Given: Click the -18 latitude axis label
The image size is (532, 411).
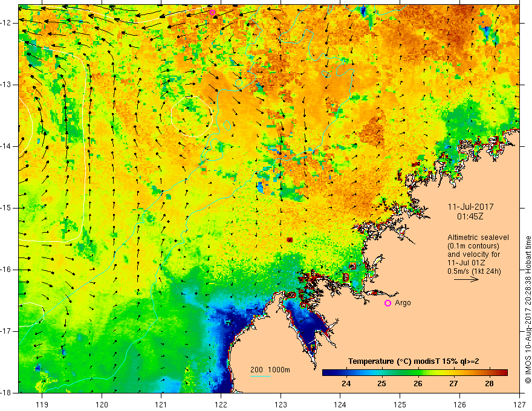Looking at the screenshot, I should 7,393.
